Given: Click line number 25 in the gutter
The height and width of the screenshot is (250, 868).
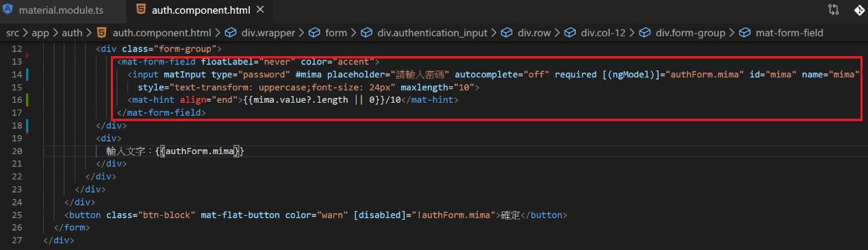Looking at the screenshot, I should point(17,215).
